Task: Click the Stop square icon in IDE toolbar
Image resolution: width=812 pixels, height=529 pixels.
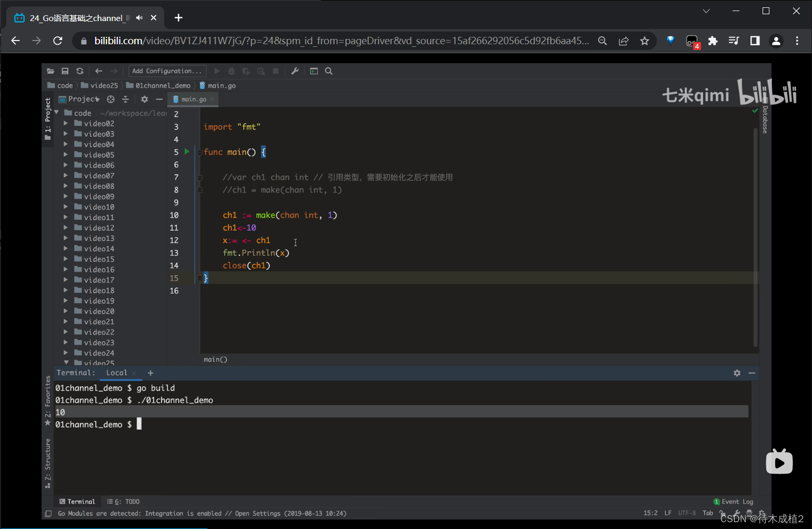Action: [276, 71]
